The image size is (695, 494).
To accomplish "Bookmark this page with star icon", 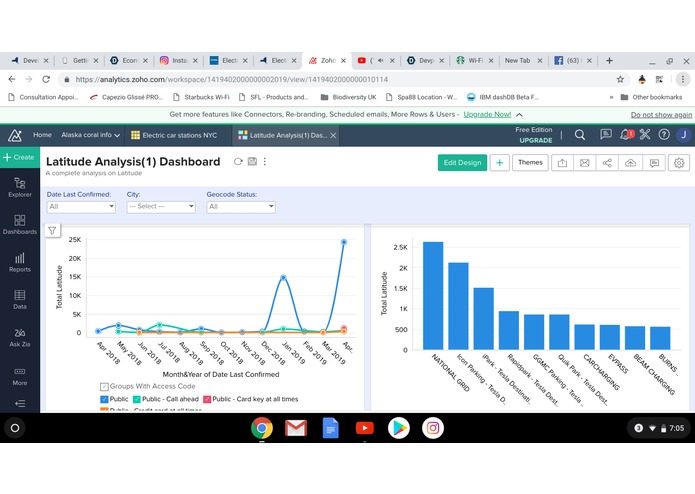I will (x=620, y=79).
